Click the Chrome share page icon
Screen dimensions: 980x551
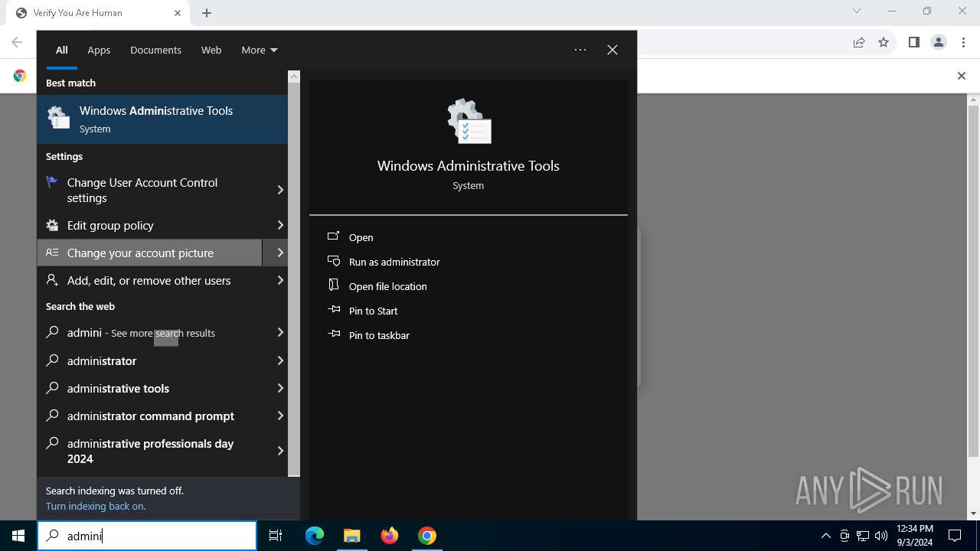click(x=859, y=42)
